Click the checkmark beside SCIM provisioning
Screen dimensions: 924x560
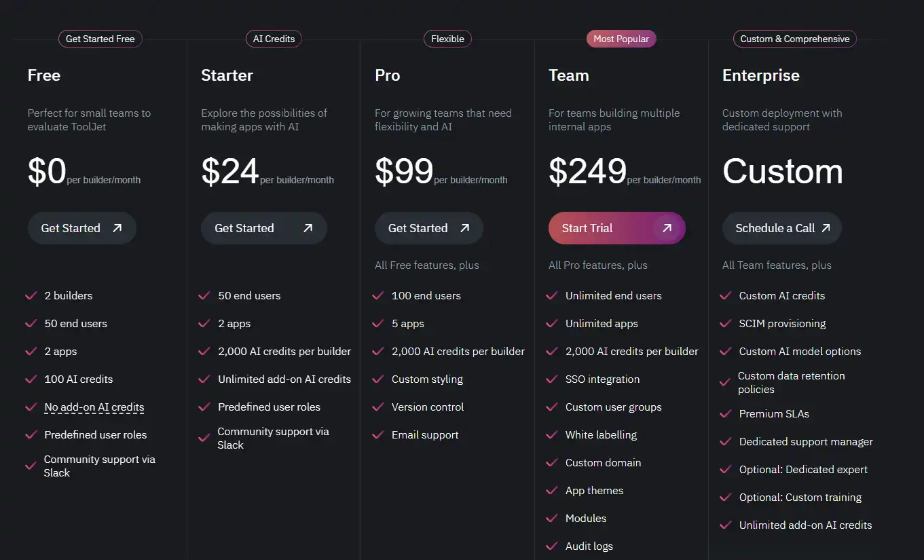[x=725, y=323]
